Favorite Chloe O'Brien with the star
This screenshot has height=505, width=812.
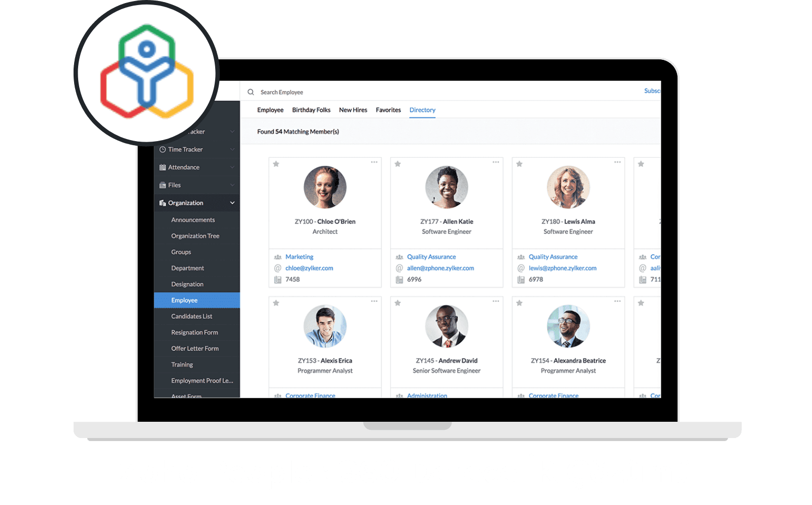click(x=276, y=164)
